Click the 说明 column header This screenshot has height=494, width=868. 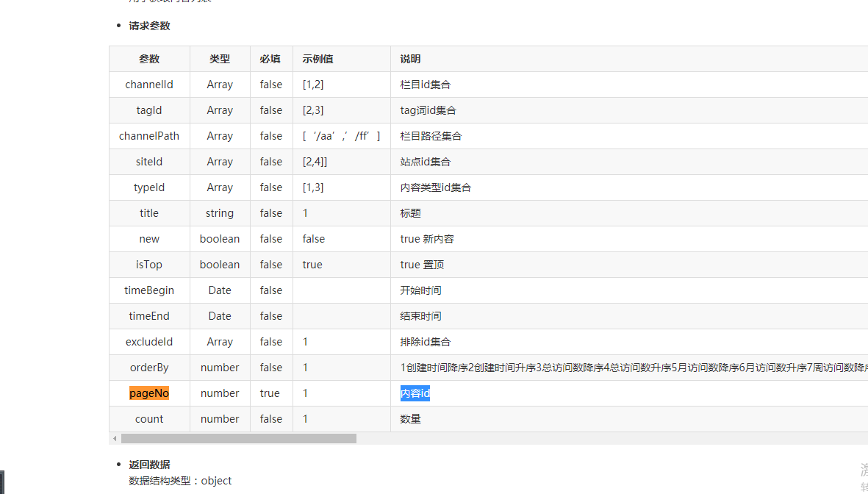410,59
